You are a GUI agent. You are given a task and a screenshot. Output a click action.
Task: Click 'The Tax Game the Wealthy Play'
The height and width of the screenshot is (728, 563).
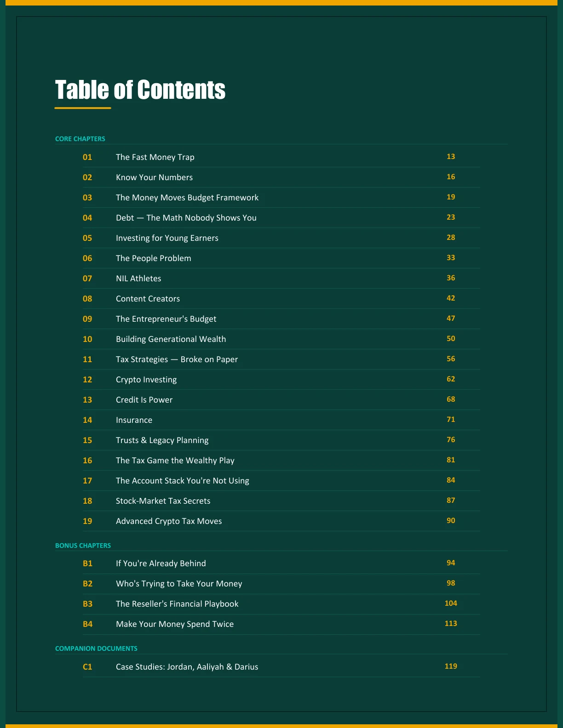click(175, 461)
